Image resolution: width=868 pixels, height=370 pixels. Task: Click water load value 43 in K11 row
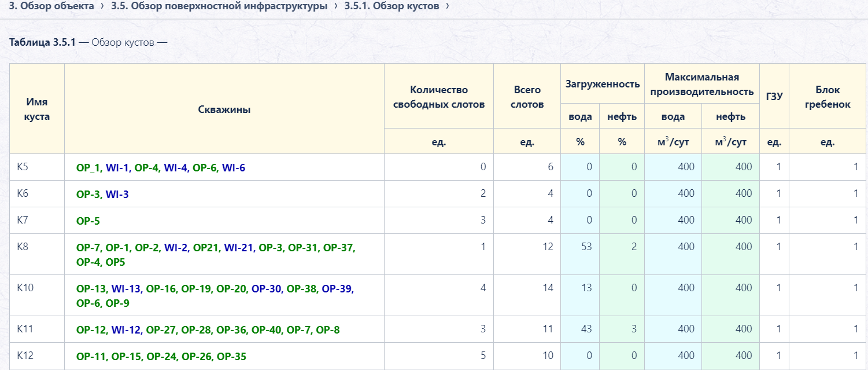click(x=586, y=329)
